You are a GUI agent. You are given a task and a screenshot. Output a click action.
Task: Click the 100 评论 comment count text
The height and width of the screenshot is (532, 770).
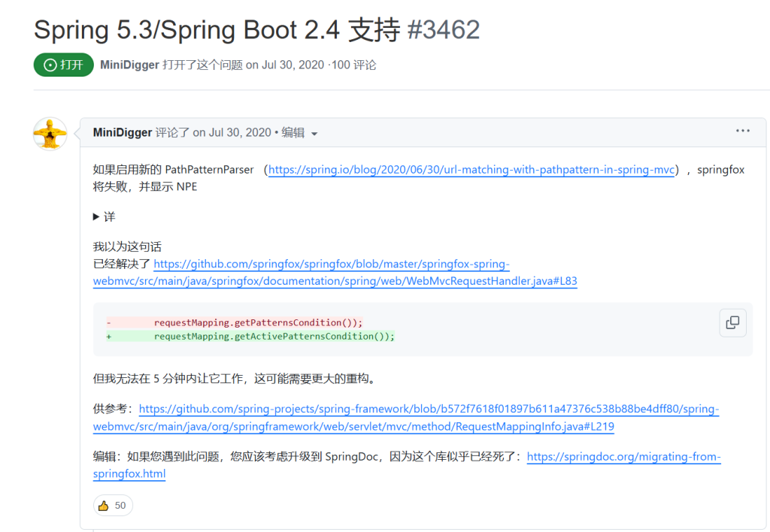pyautogui.click(x=353, y=65)
